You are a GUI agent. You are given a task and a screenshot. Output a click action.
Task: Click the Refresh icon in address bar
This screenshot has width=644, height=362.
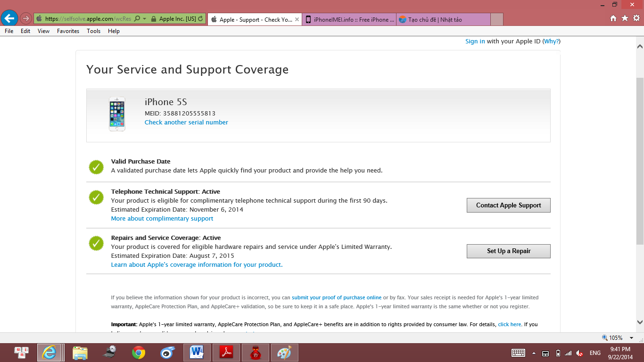click(201, 19)
